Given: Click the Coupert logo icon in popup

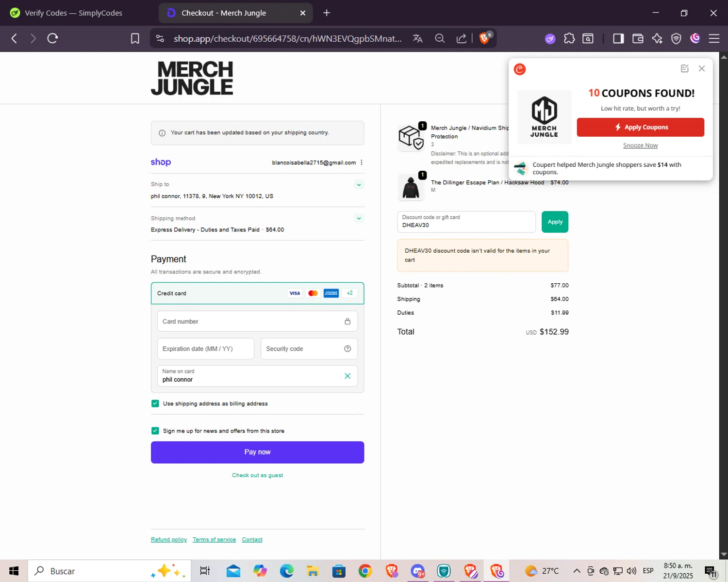Looking at the screenshot, I should 520,69.
